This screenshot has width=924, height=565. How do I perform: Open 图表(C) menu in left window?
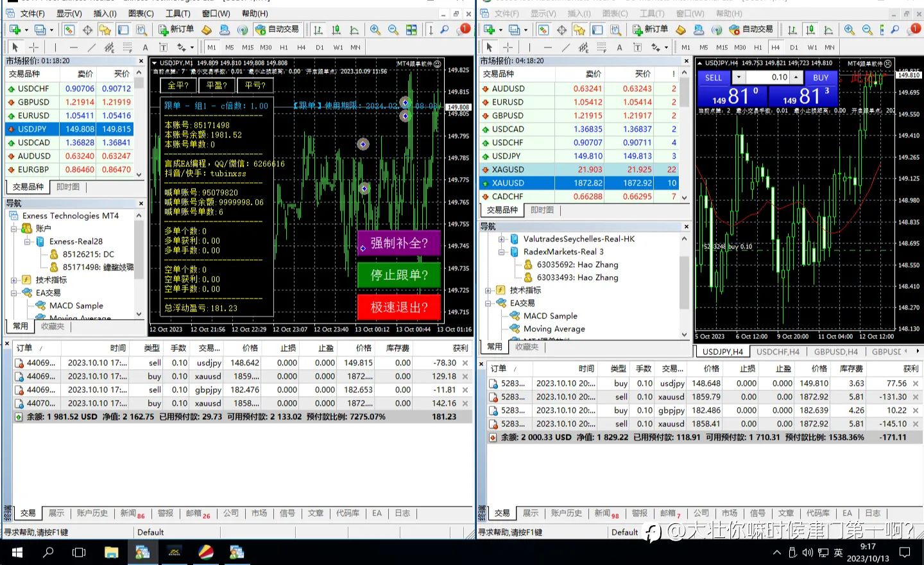141,13
